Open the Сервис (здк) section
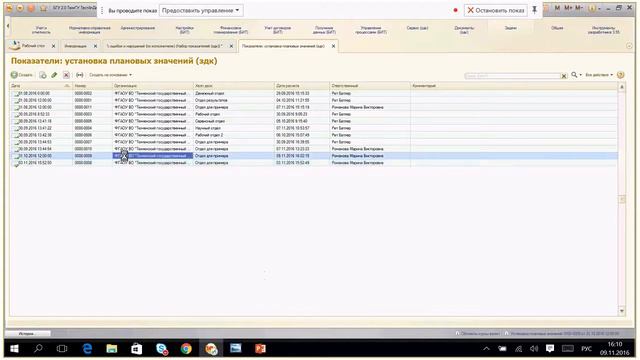This screenshot has height=360, width=640. click(x=417, y=28)
